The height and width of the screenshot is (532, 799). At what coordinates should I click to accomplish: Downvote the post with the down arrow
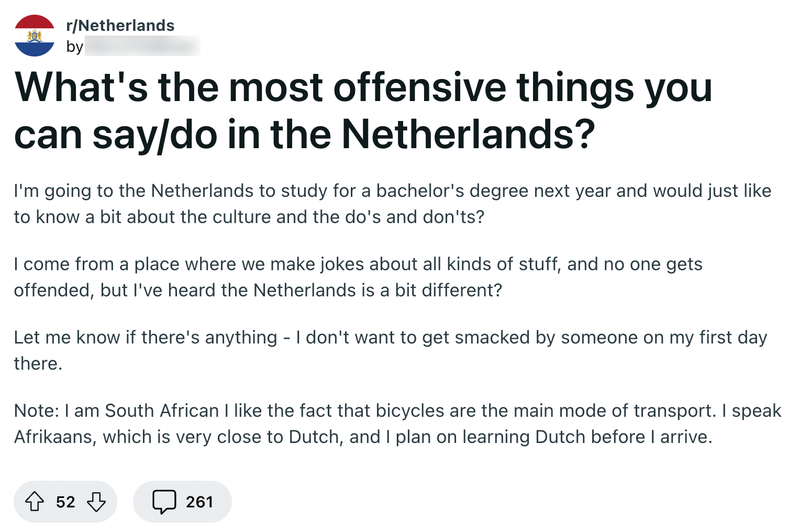(x=97, y=501)
